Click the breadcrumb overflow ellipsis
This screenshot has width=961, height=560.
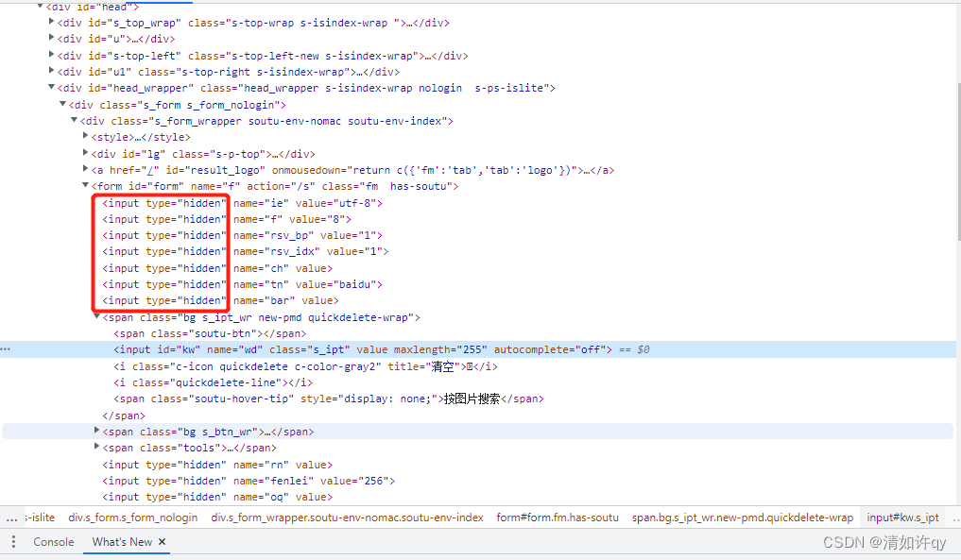pyautogui.click(x=11, y=517)
